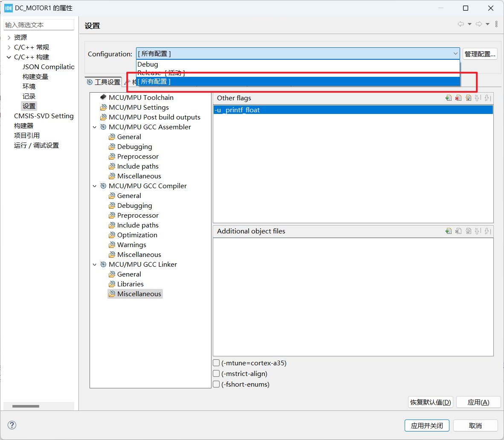This screenshot has height=440, width=504.
Task: Delete the selected -u _printf_float flag
Action: [x=458, y=98]
